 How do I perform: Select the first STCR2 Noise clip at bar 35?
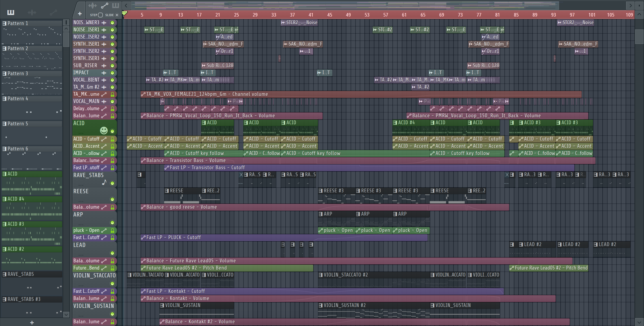click(299, 23)
